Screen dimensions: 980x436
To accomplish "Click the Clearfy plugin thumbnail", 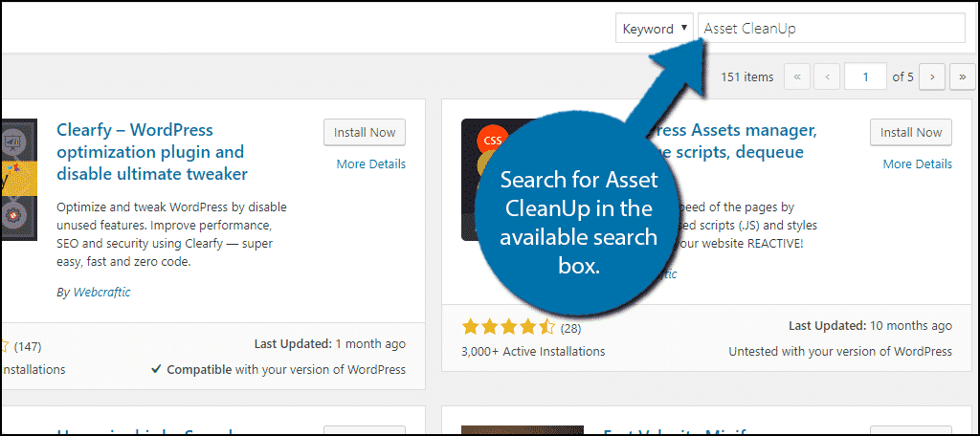I will [x=19, y=179].
